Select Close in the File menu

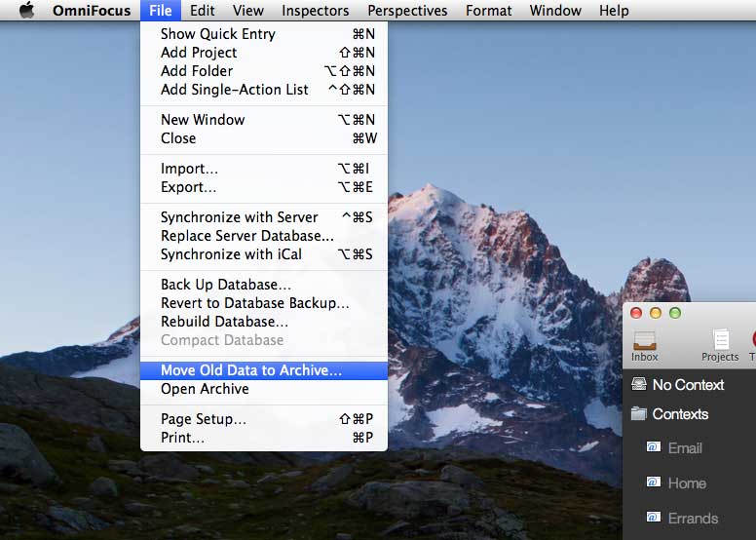[264, 138]
